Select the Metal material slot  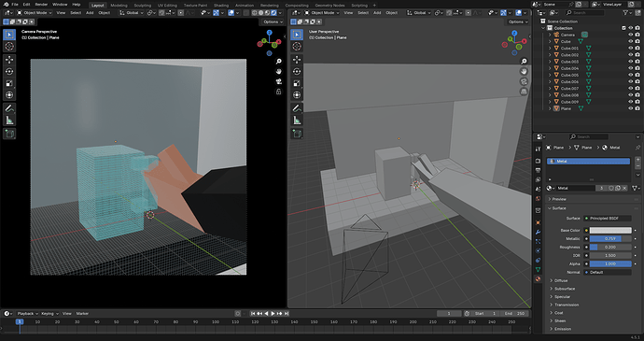(x=588, y=162)
